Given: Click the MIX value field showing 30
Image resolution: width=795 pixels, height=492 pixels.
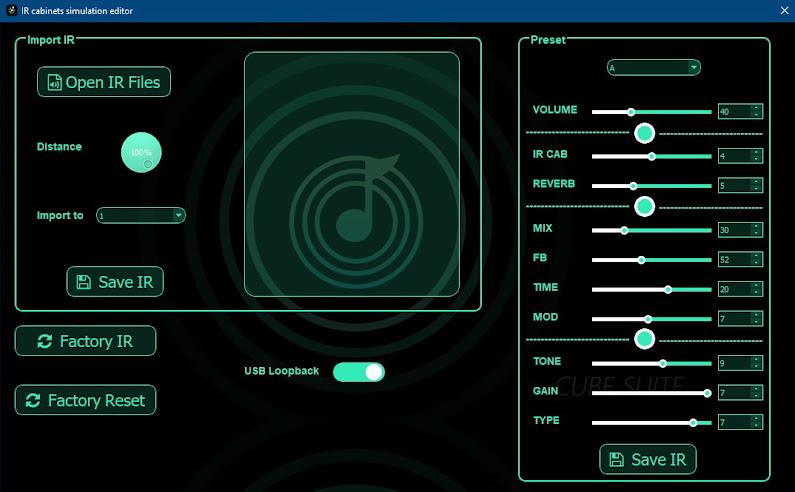Looking at the screenshot, I should (740, 230).
